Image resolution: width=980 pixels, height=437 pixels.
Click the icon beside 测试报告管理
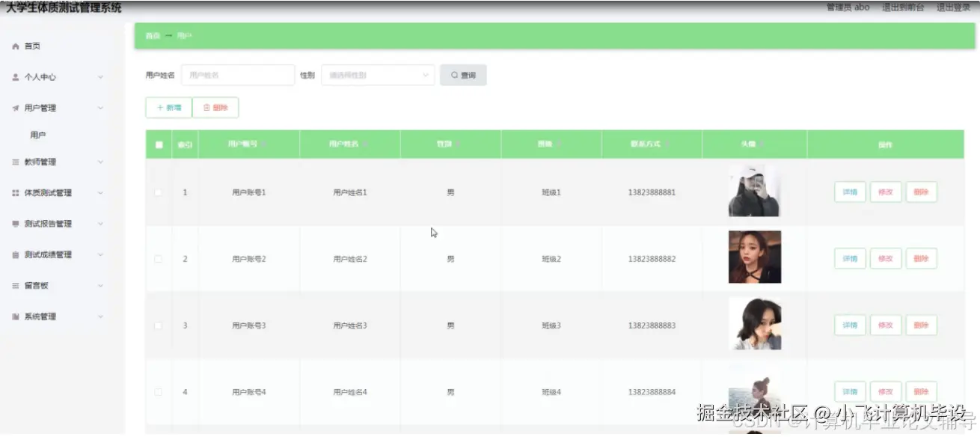[x=15, y=224]
